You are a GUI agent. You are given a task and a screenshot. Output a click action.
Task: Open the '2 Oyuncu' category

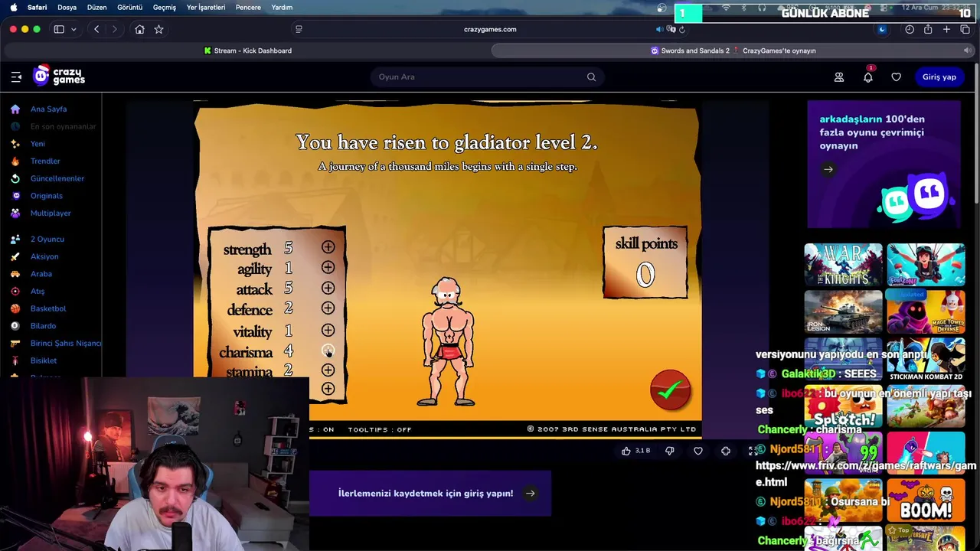47,239
